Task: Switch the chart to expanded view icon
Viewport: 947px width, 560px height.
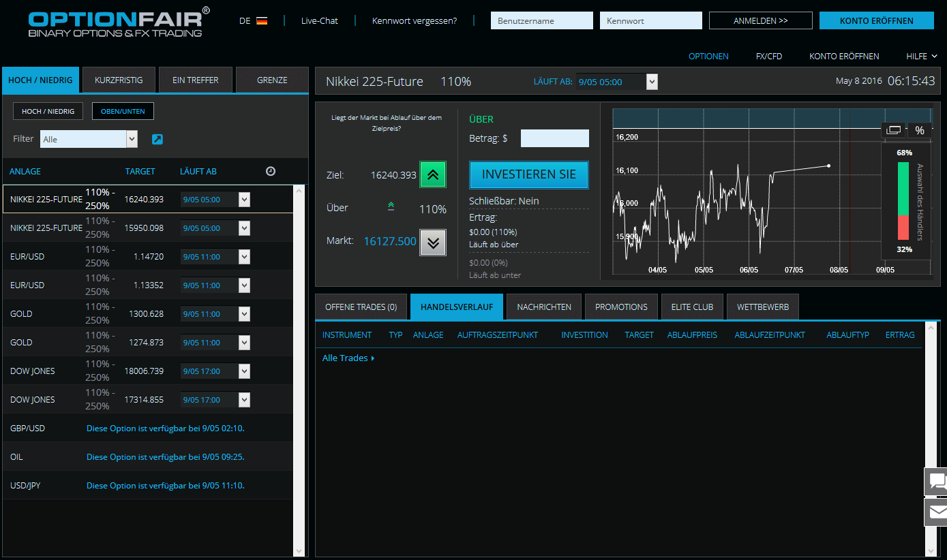Action: pos(894,130)
